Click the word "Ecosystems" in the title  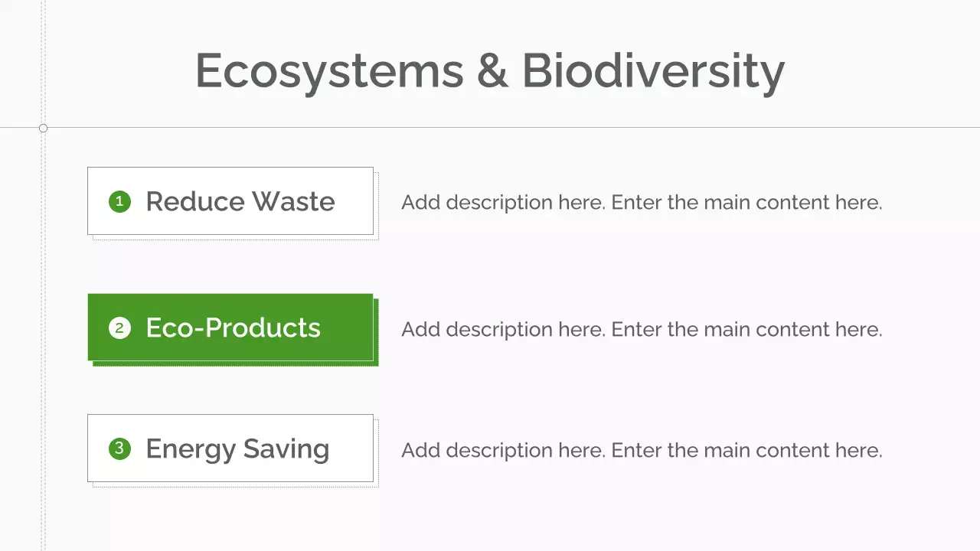pos(329,71)
